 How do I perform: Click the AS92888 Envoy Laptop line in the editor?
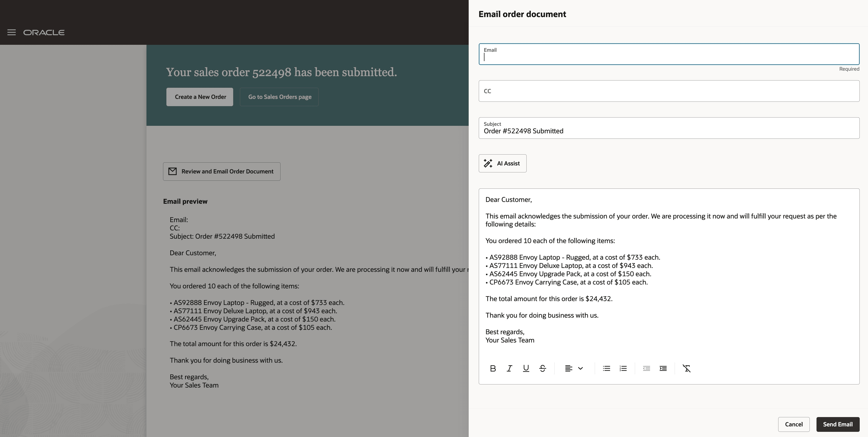click(573, 257)
